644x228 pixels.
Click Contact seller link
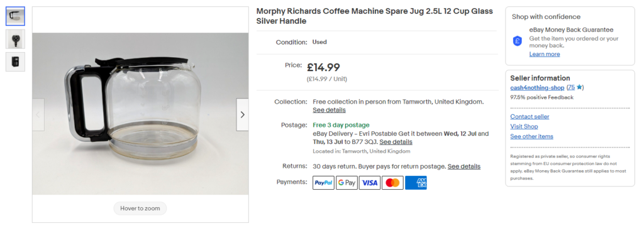click(530, 116)
